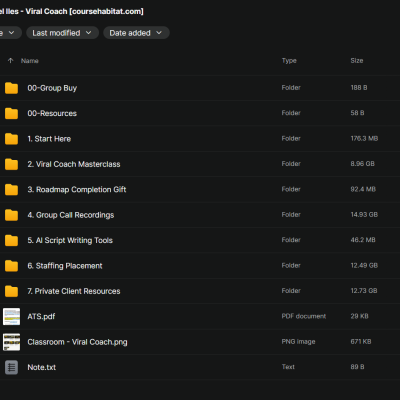
Task: Open the 00-Resources folder name
Action: click(52, 113)
